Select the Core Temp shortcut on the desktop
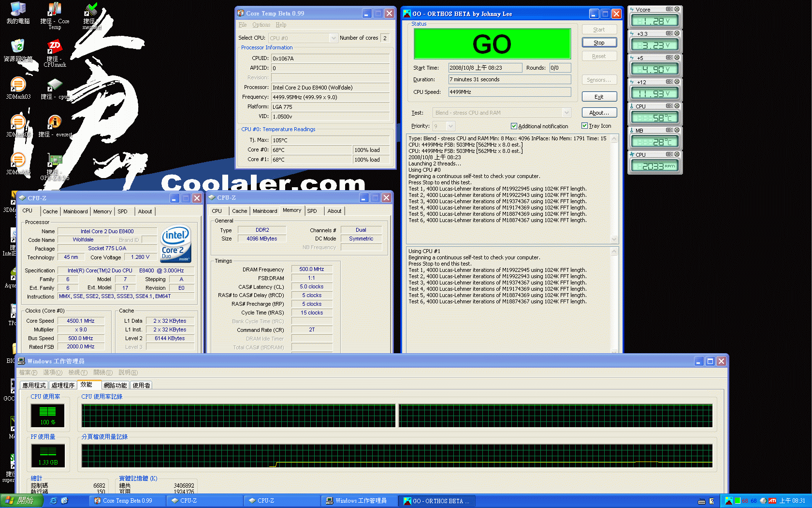812x508 pixels. [x=55, y=16]
